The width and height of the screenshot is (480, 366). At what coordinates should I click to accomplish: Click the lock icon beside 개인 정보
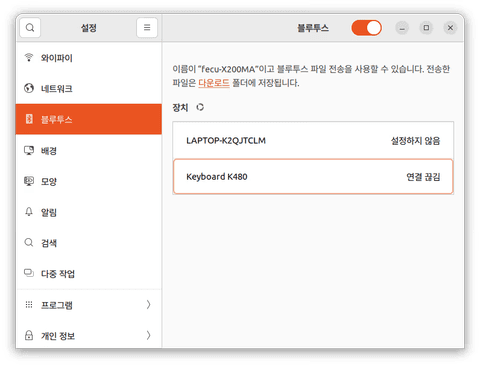[x=29, y=335]
